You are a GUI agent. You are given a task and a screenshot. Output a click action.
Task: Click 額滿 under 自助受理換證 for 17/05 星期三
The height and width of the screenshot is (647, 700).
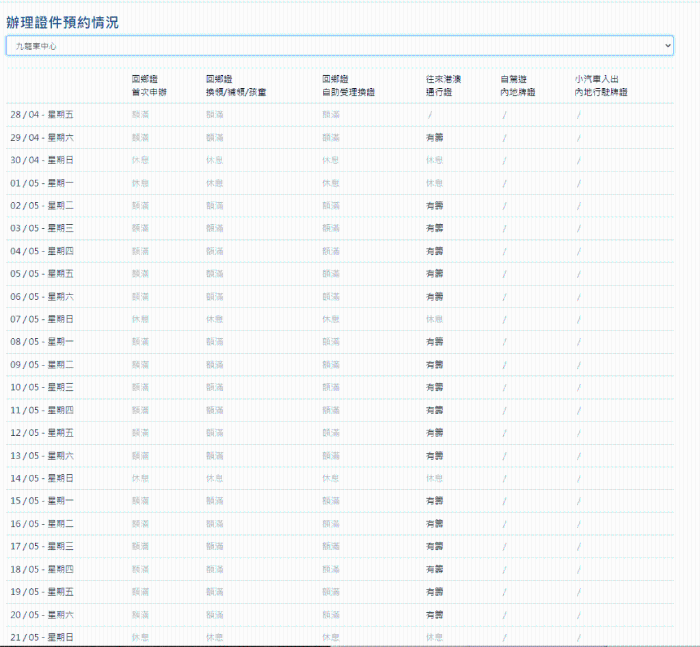[x=331, y=546]
